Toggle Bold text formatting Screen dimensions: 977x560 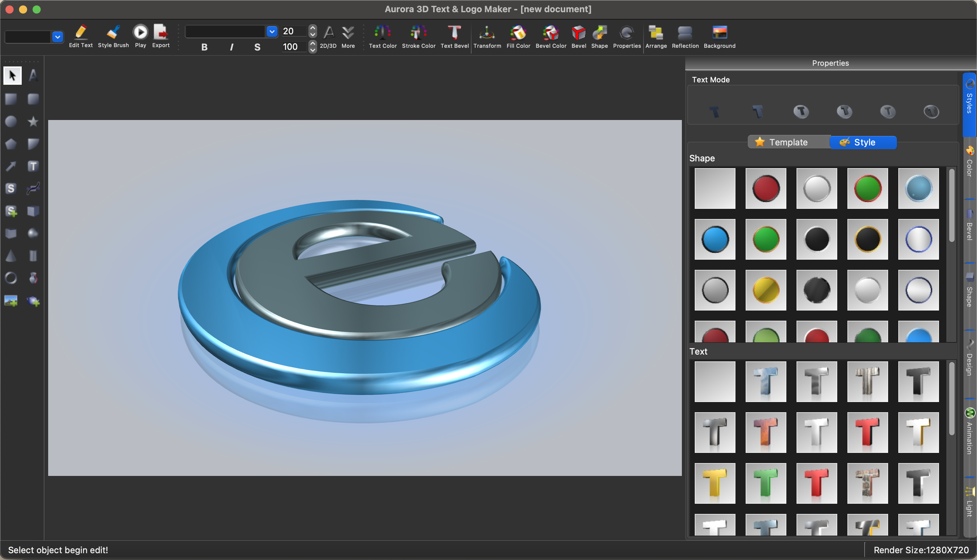204,47
